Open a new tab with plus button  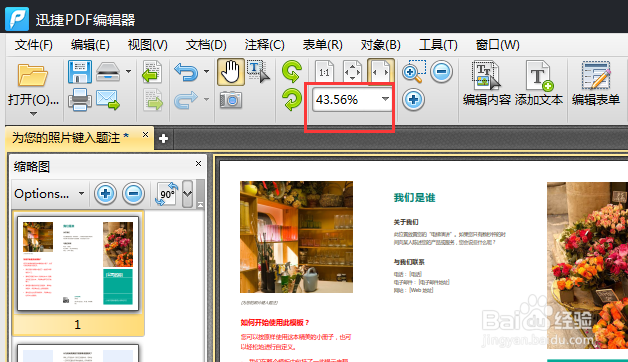163,139
